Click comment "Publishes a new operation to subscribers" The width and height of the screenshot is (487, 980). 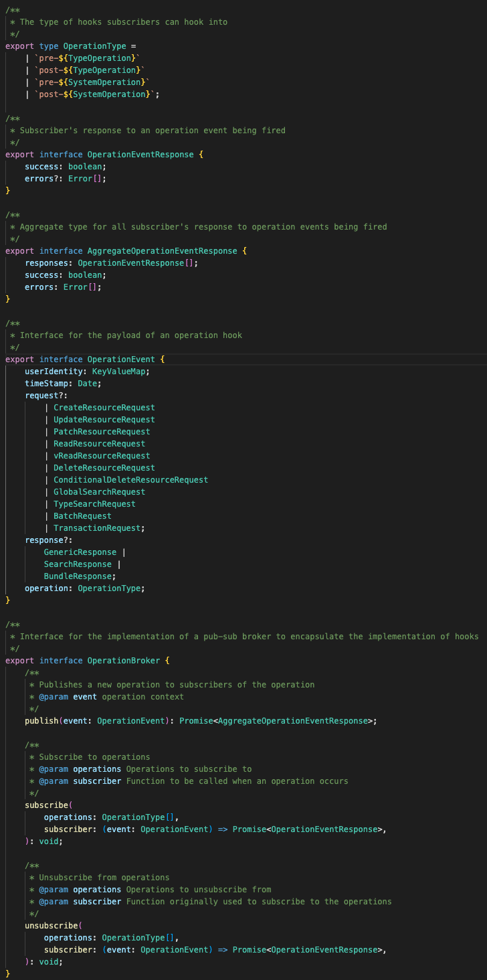coord(177,685)
